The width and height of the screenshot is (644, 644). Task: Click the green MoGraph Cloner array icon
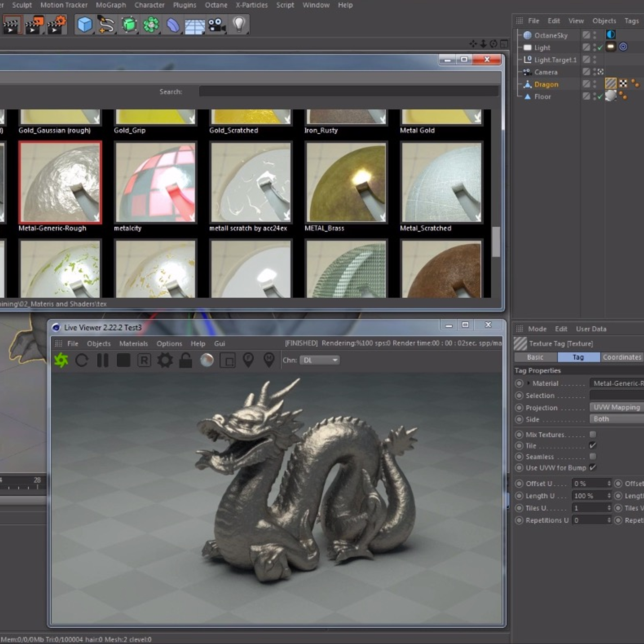tap(151, 25)
